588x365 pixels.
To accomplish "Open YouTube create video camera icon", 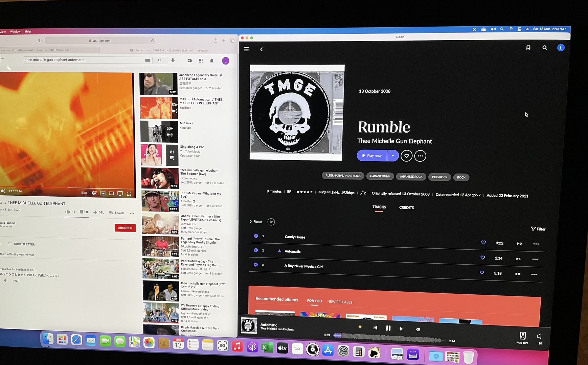I will pyautogui.click(x=189, y=60).
